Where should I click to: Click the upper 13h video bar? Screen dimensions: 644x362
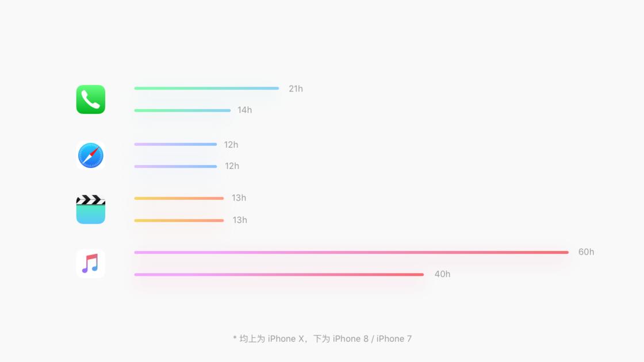(x=179, y=198)
